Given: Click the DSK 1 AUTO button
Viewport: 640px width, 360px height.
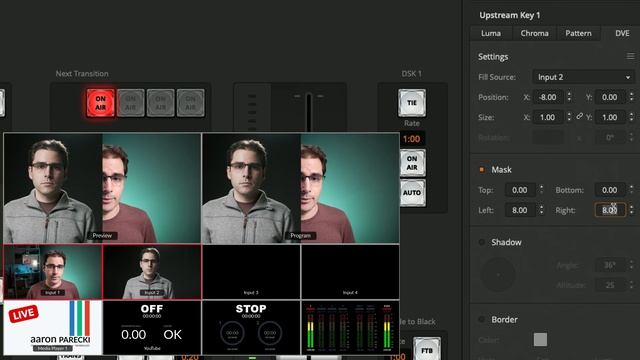Looking at the screenshot, I should 412,193.
